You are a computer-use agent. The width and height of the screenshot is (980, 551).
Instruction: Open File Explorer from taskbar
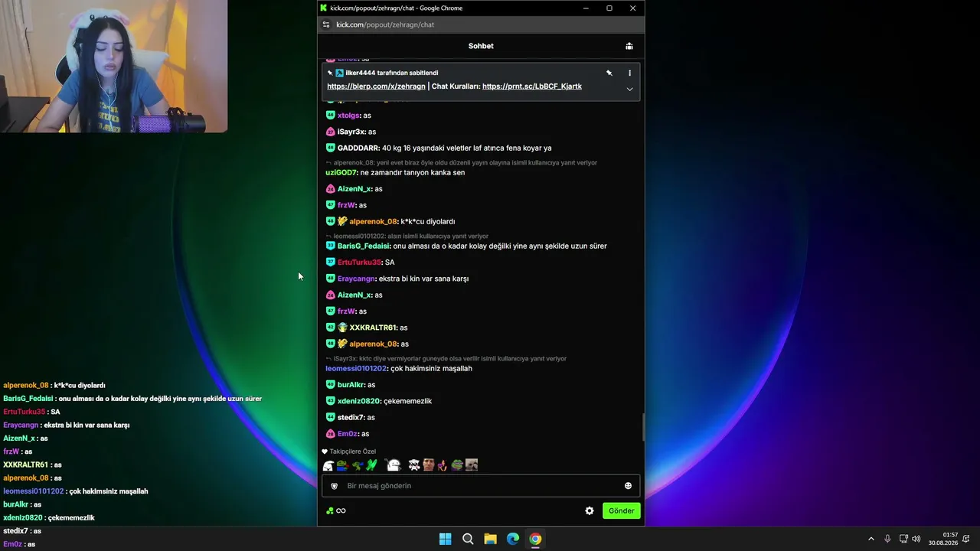490,539
